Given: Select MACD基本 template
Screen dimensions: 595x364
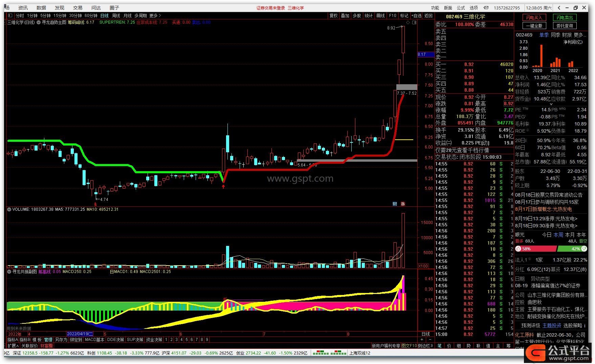Looking at the screenshot, I should pyautogui.click(x=94, y=340).
